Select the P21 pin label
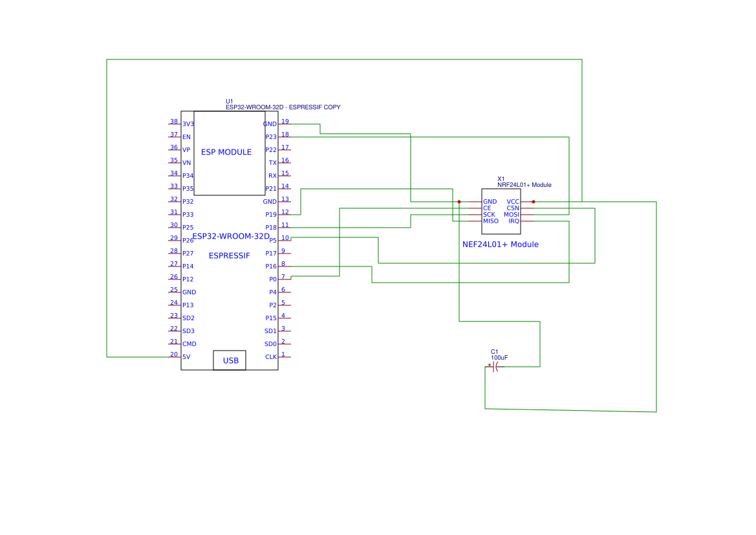 [x=271, y=189]
